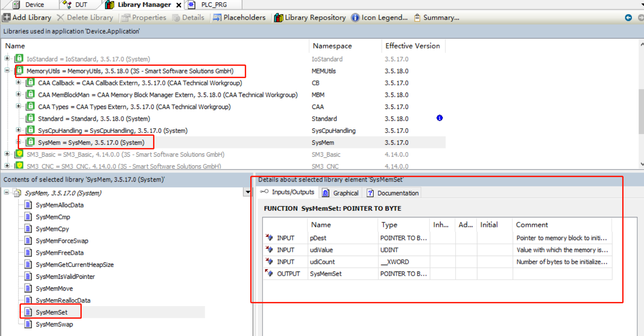Click the blue back navigation arrow

click(628, 18)
